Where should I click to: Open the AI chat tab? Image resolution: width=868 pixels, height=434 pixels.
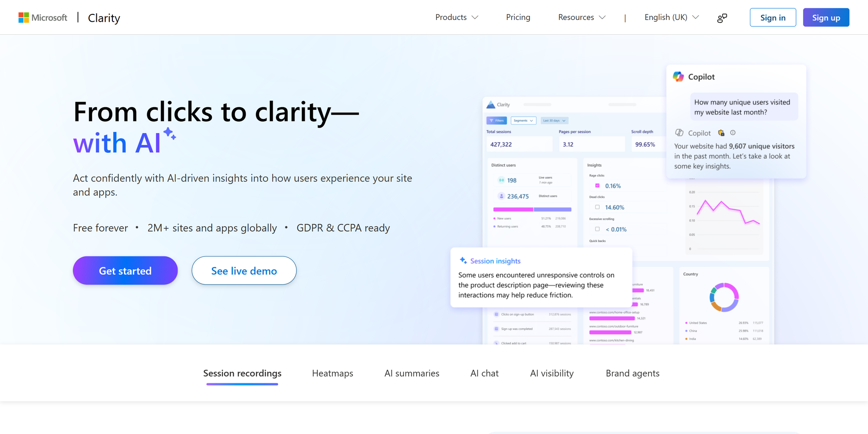click(484, 373)
